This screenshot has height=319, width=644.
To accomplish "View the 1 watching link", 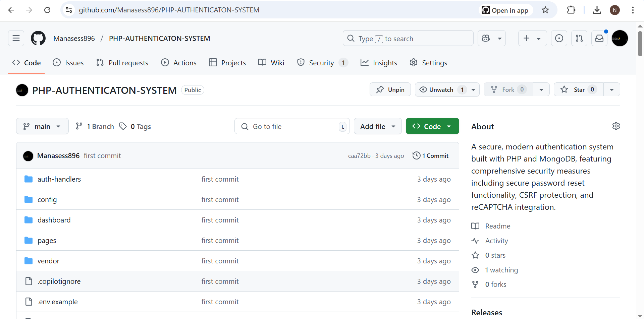I will (501, 270).
